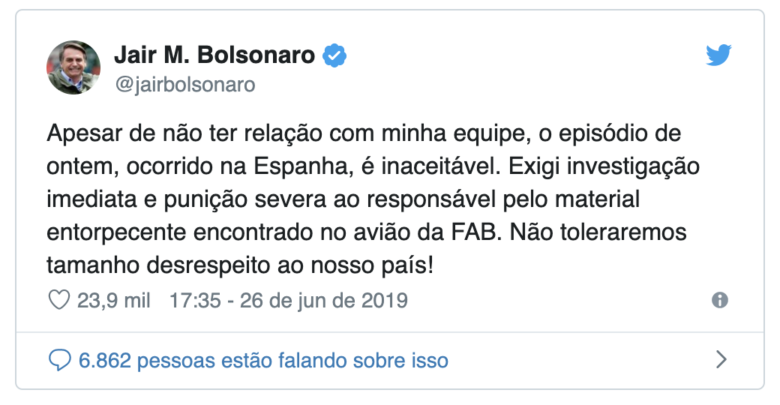Expand the conversation using the right chevron

tap(721, 360)
